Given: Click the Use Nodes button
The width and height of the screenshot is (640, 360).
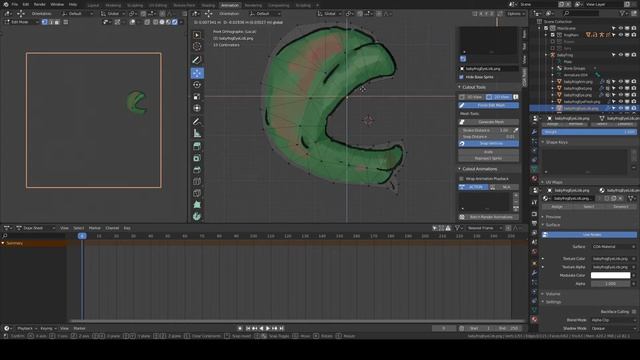Looking at the screenshot, I should (x=589, y=235).
